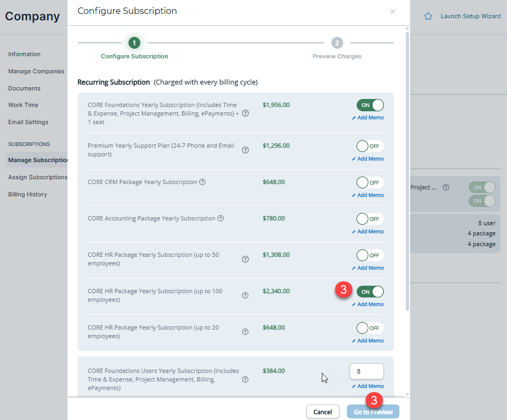
Task: Open Assign Subscriptions from the sidebar
Action: [x=37, y=177]
